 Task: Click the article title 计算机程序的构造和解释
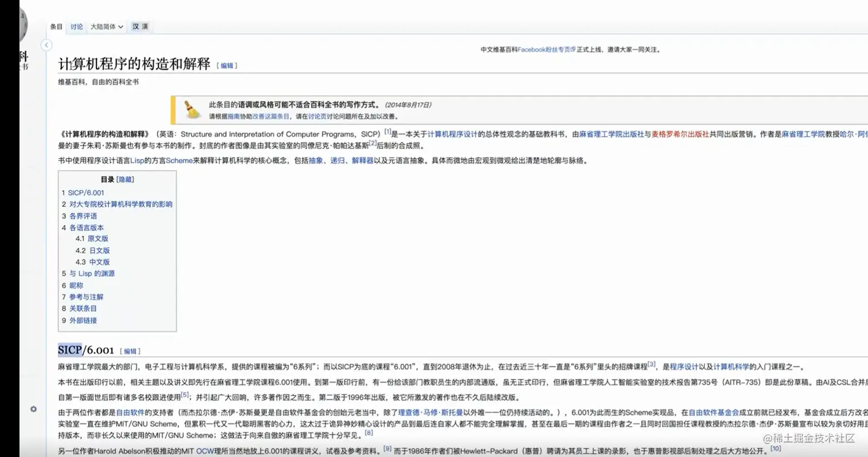coord(134,64)
